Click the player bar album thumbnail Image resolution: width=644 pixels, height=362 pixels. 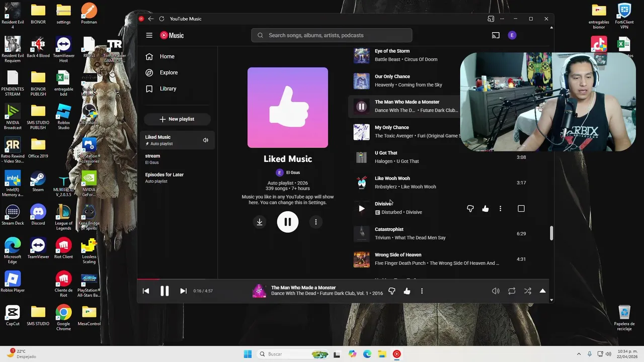[x=259, y=291]
